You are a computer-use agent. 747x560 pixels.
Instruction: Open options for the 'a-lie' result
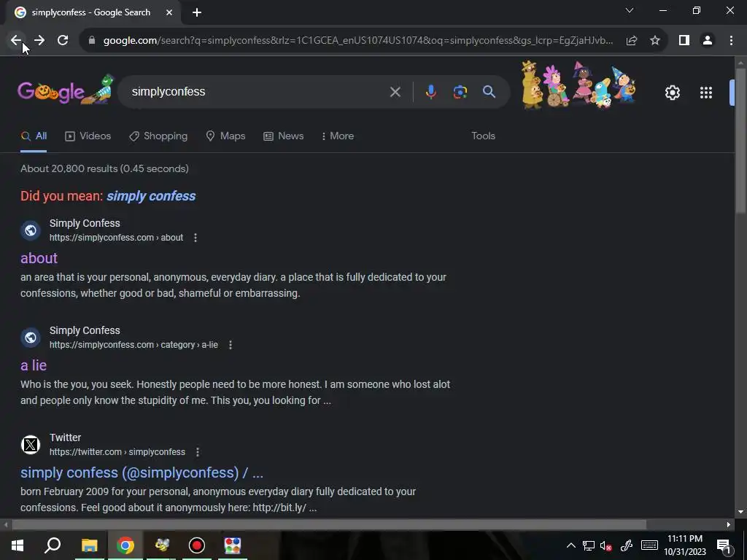(231, 345)
